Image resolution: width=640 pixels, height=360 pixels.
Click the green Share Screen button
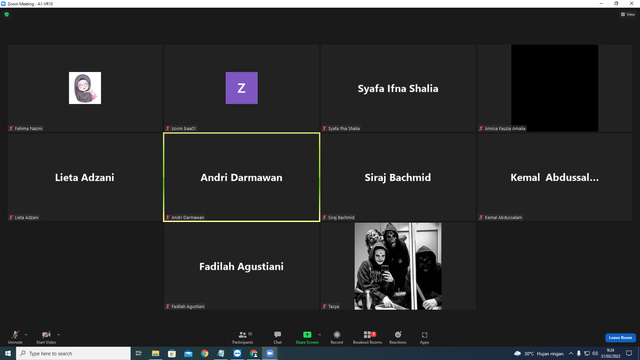(x=307, y=337)
